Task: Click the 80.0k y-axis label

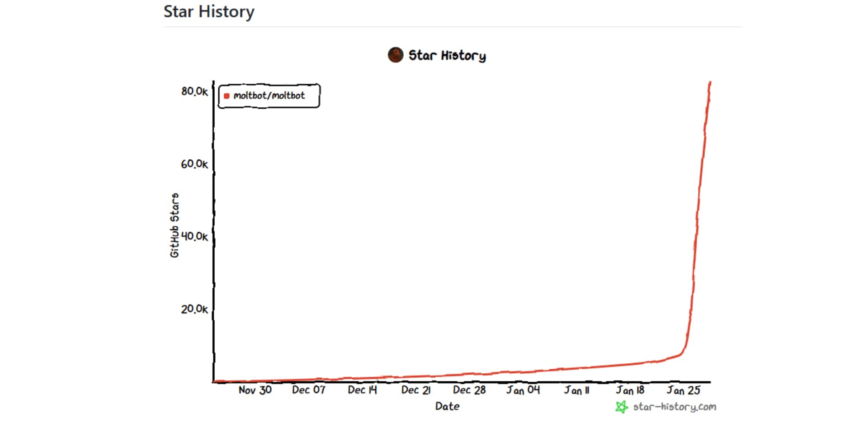Action: pyautogui.click(x=194, y=91)
